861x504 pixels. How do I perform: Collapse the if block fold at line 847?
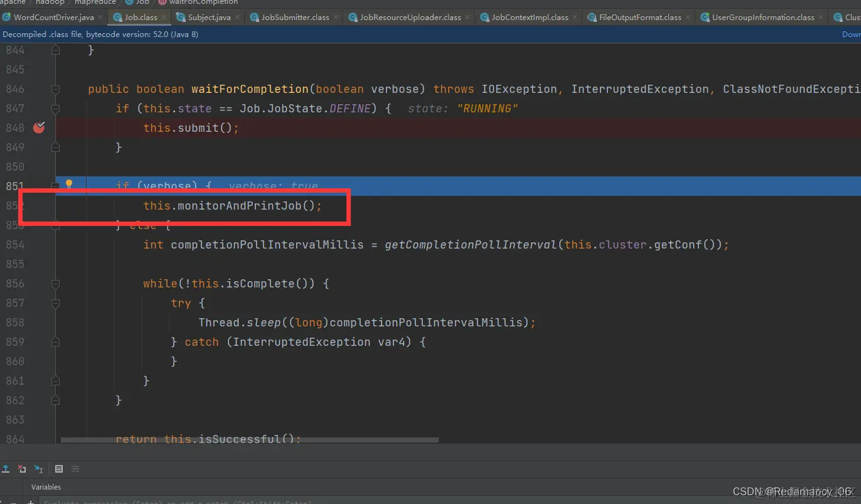click(55, 109)
